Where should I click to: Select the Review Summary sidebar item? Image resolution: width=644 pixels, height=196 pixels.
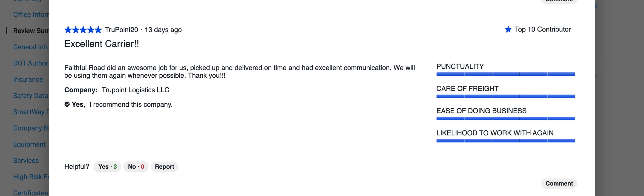pyautogui.click(x=31, y=31)
